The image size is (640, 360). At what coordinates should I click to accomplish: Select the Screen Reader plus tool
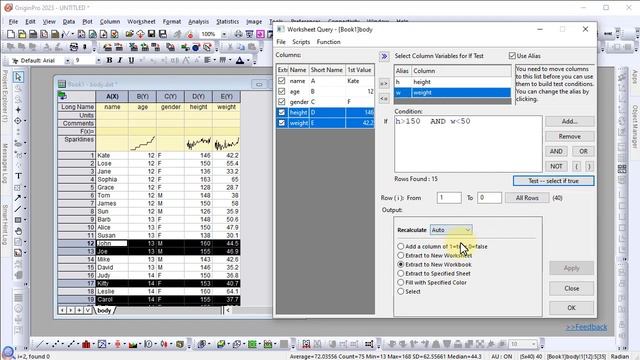point(18,110)
